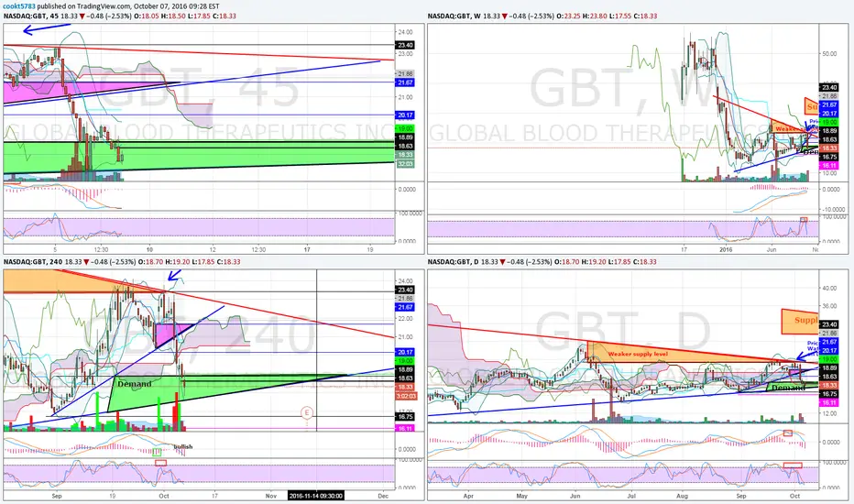854x504 pixels.
Task: Click the 'NASDAQ:GBT, D' chart title
Action: pyautogui.click(x=454, y=261)
